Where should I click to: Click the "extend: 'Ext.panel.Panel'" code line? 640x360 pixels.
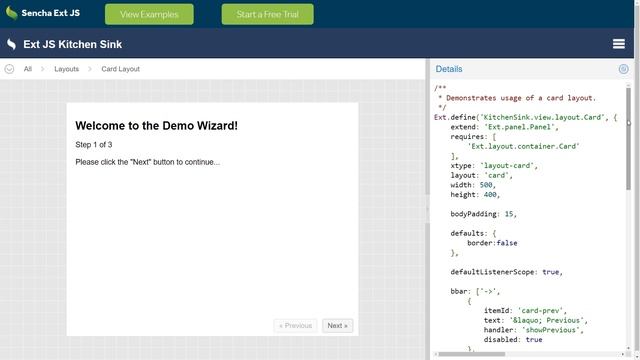(x=504, y=127)
